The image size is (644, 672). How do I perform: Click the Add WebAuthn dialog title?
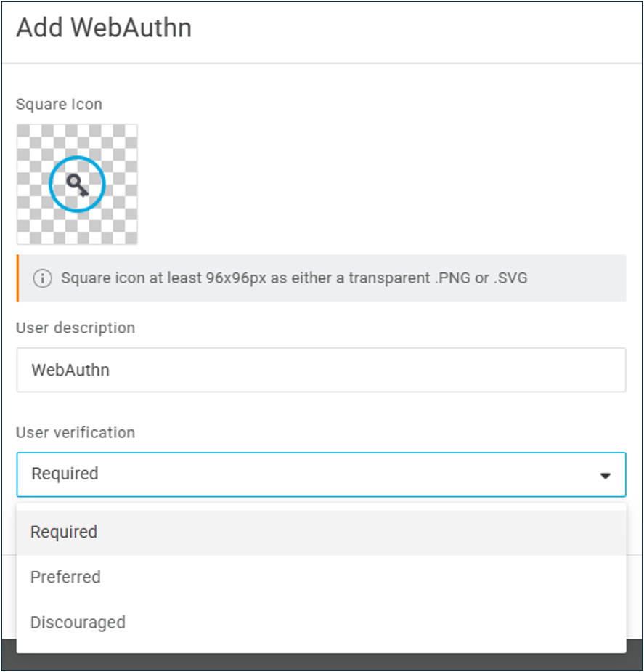coord(103,28)
